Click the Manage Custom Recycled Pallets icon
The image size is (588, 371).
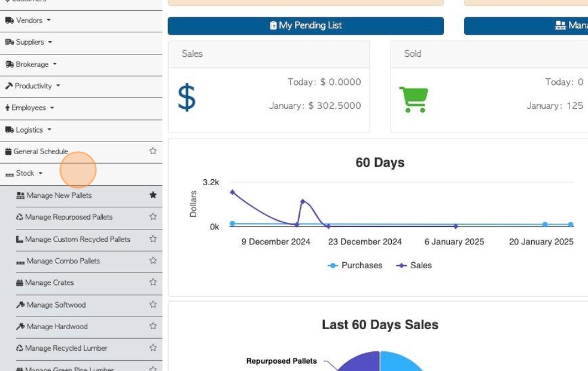tap(20, 239)
